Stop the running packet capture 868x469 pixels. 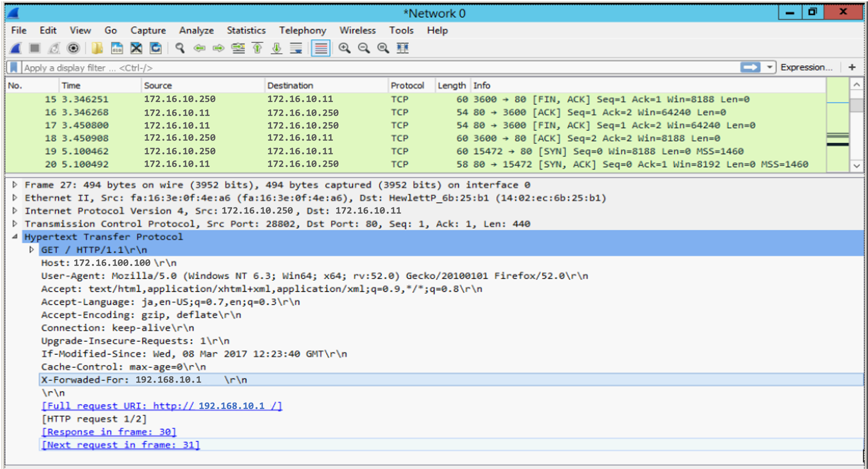[x=35, y=48]
